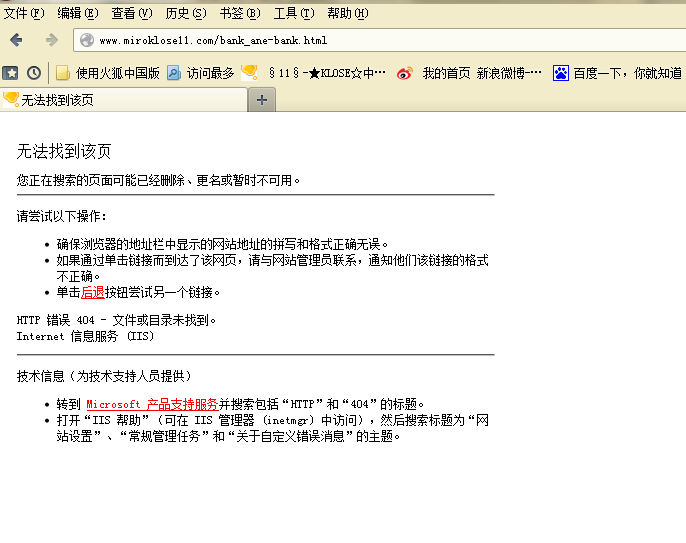This screenshot has width=686, height=543.
Task: Open the 文件(F) menu
Action: pyautogui.click(x=24, y=14)
